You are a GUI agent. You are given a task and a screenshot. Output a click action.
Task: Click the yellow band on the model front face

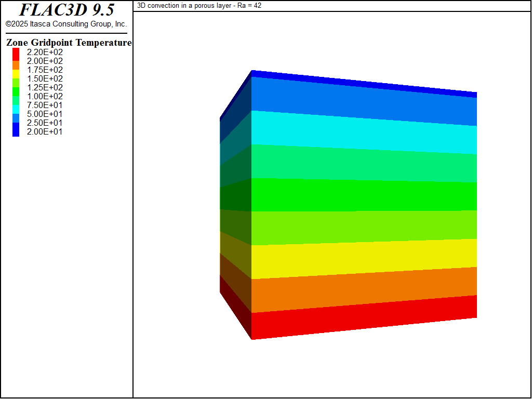click(x=364, y=259)
